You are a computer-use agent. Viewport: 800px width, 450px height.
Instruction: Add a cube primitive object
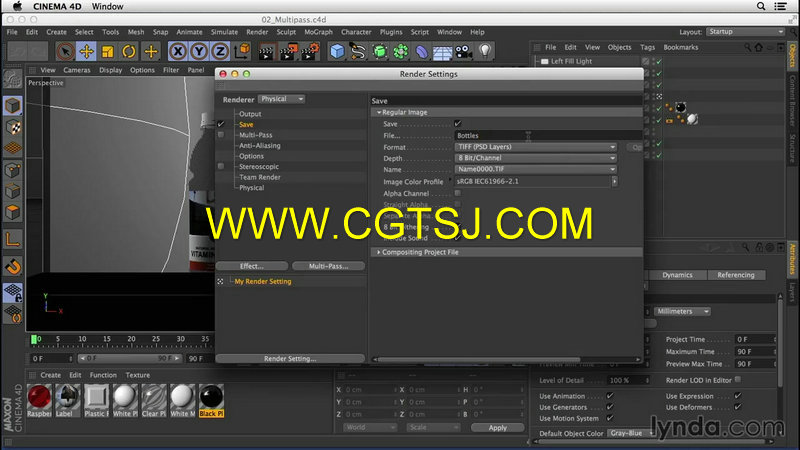(337, 52)
